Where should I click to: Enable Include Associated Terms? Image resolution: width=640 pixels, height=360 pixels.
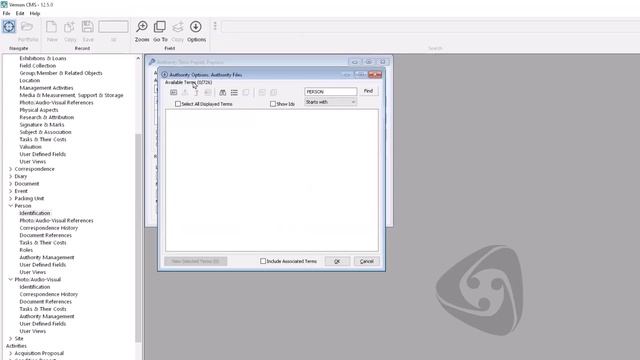pos(263,261)
